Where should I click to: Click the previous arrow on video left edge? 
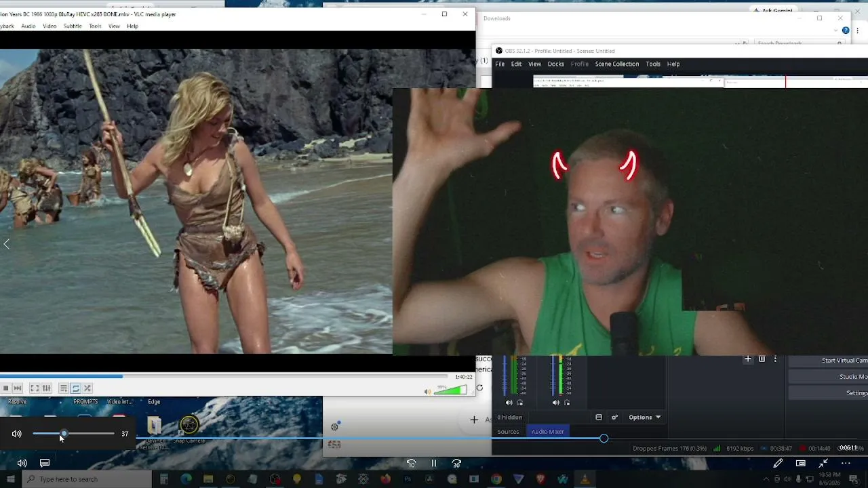(7, 245)
